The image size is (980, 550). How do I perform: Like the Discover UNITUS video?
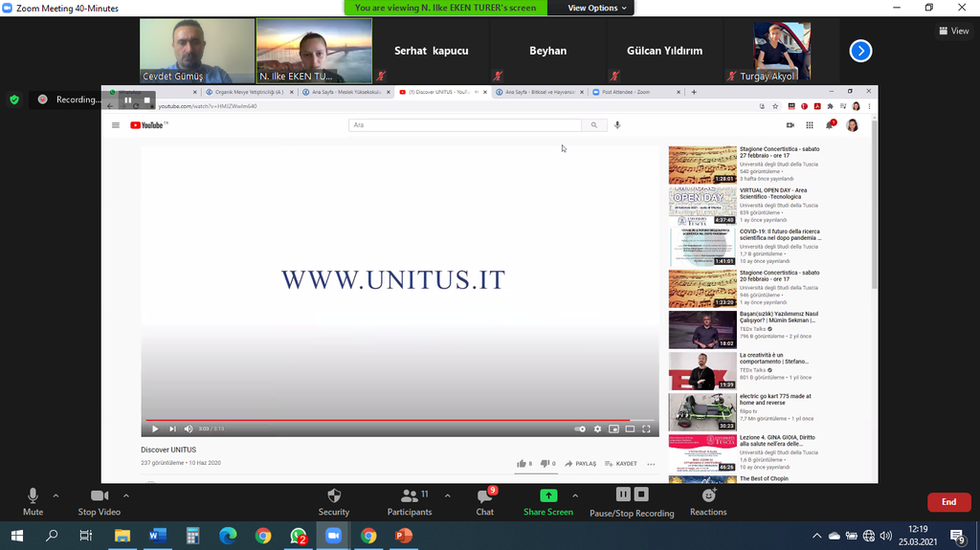point(524,464)
